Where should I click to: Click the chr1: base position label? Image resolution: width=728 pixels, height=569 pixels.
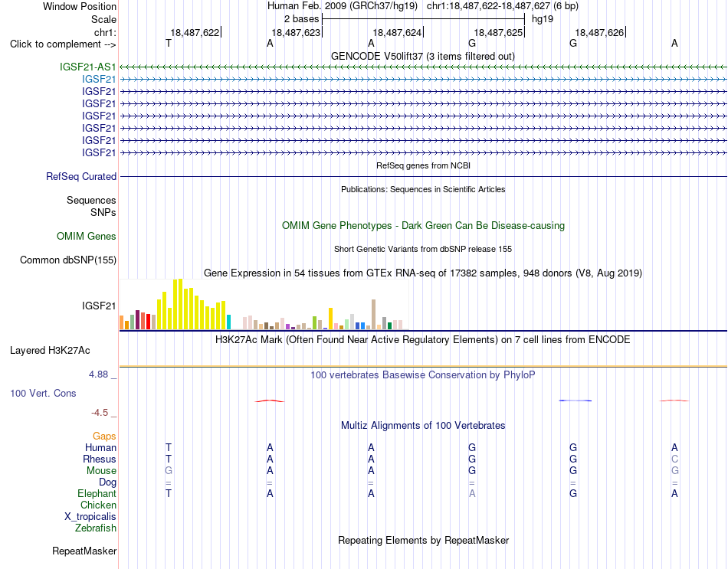click(105, 32)
